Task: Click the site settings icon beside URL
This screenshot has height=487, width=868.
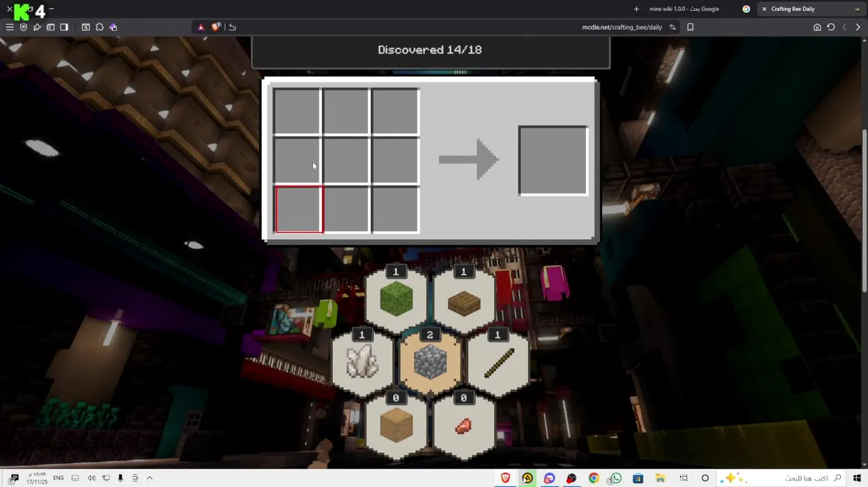Action: click(x=672, y=27)
